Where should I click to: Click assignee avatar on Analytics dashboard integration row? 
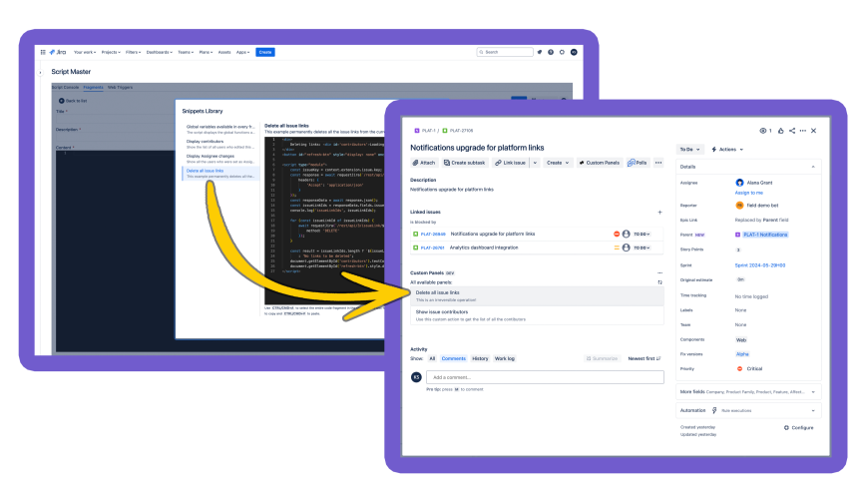[627, 248]
